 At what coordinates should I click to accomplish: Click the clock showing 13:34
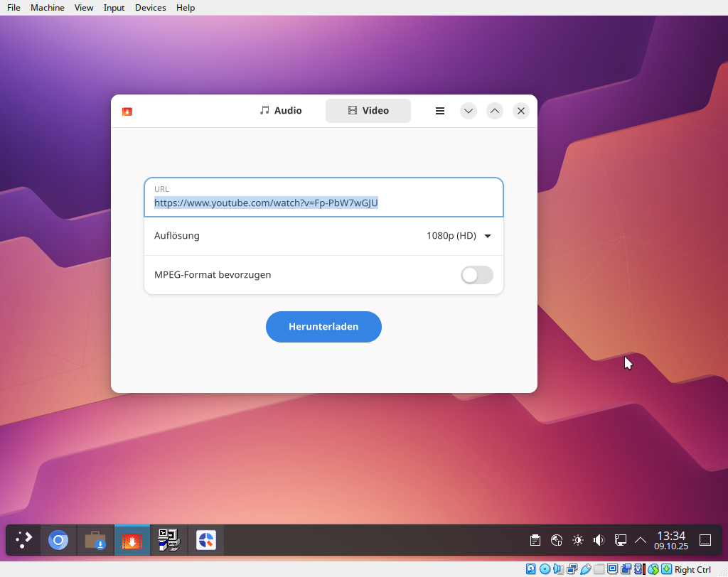(671, 540)
